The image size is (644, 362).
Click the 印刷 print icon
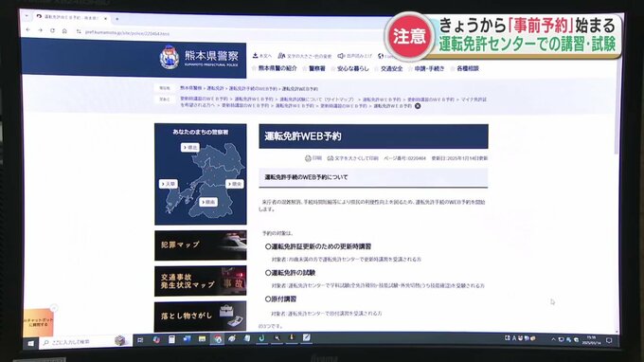click(308, 158)
